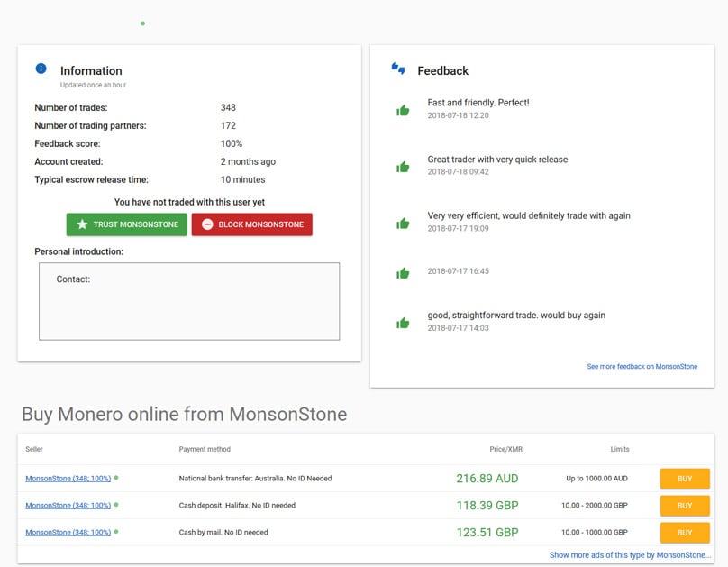Image resolution: width=728 pixels, height=567 pixels.
Task: Block MonsonStone with the red button
Action: coord(252,224)
